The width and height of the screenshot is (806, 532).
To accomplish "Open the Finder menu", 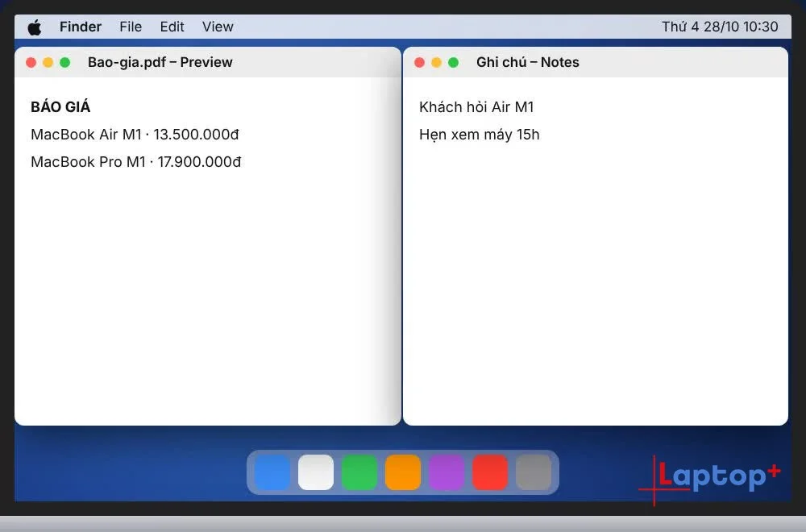I will point(81,27).
